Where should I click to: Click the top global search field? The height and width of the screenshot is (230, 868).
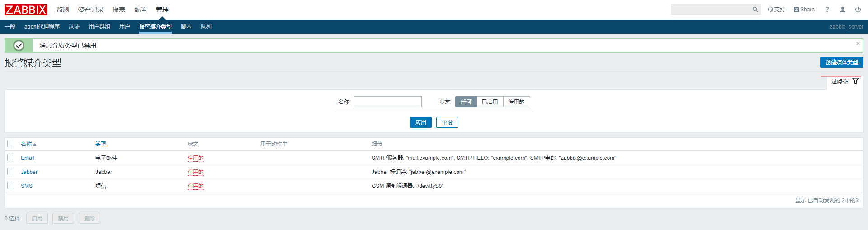[x=711, y=10]
